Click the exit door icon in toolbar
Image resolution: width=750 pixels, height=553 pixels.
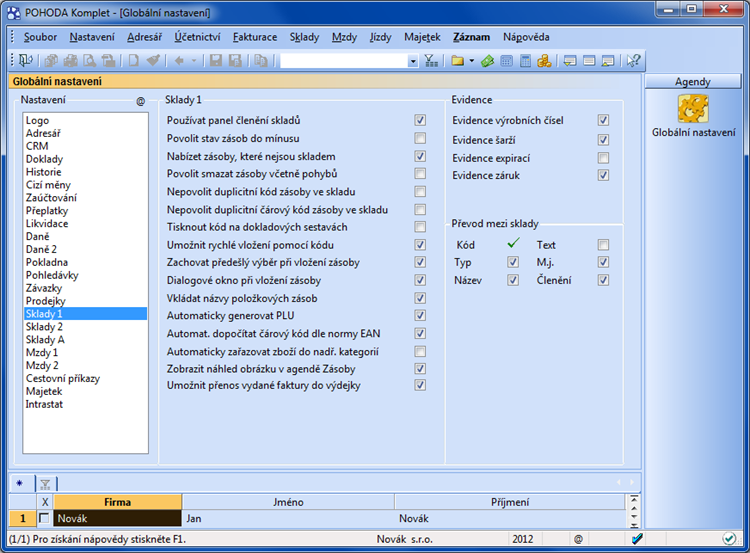[25, 60]
